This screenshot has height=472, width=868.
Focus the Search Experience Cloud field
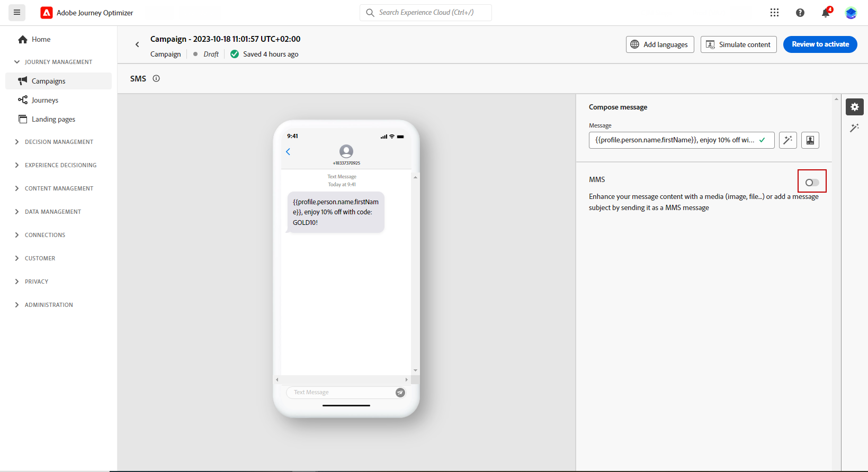coord(426,13)
